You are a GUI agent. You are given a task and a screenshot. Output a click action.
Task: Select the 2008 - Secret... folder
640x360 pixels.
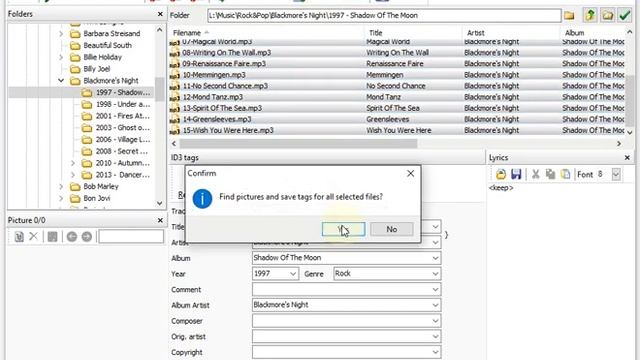click(122, 151)
